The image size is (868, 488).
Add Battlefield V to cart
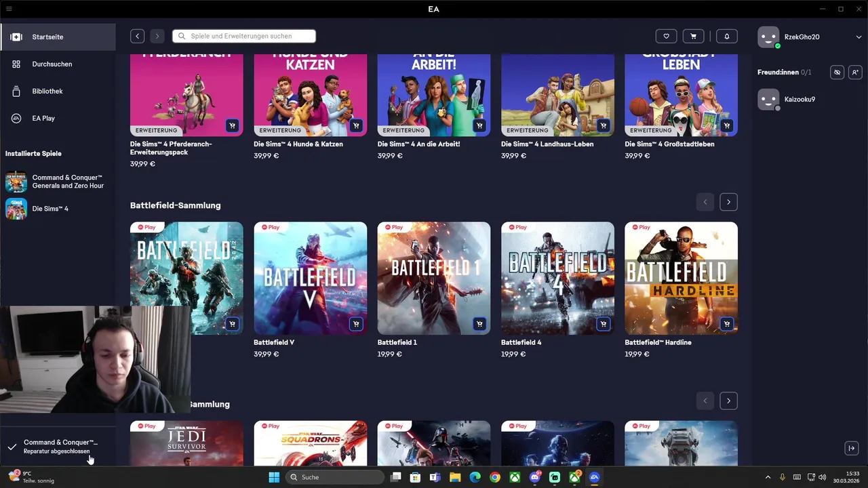pyautogui.click(x=356, y=324)
